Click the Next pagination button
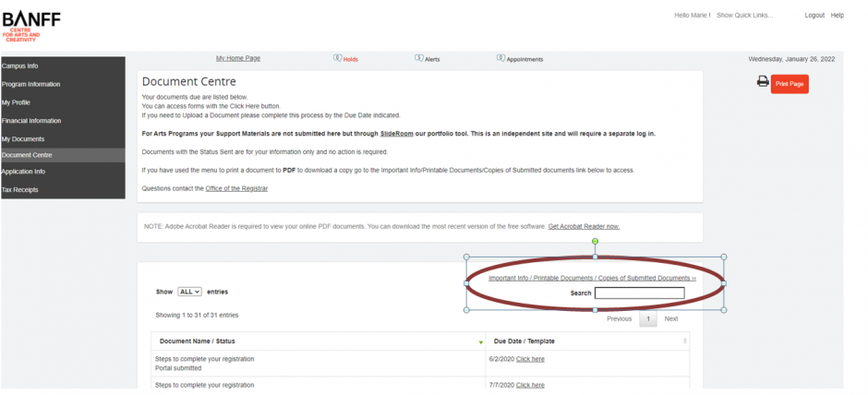 click(x=671, y=318)
